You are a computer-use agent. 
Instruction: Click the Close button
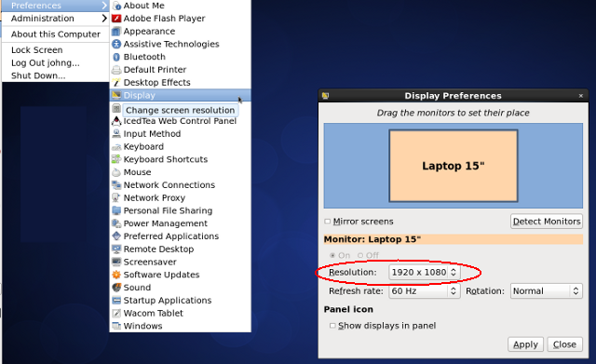click(x=564, y=344)
